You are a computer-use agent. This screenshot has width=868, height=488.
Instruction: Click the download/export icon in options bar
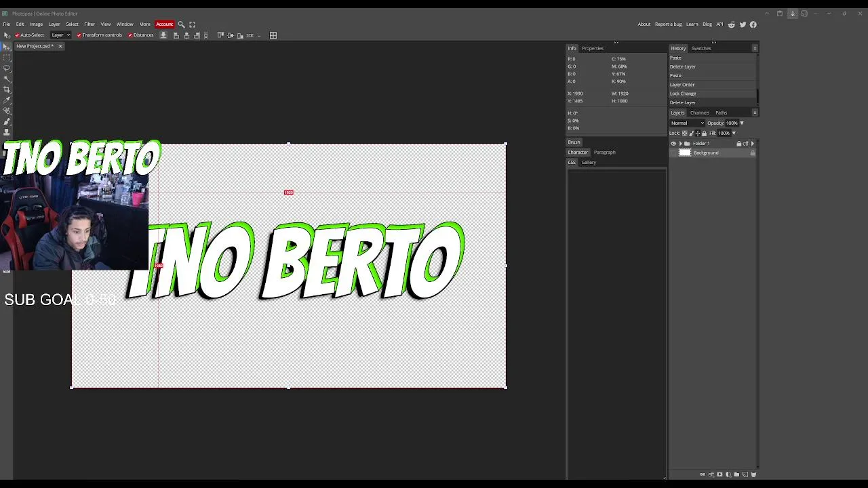tap(163, 35)
